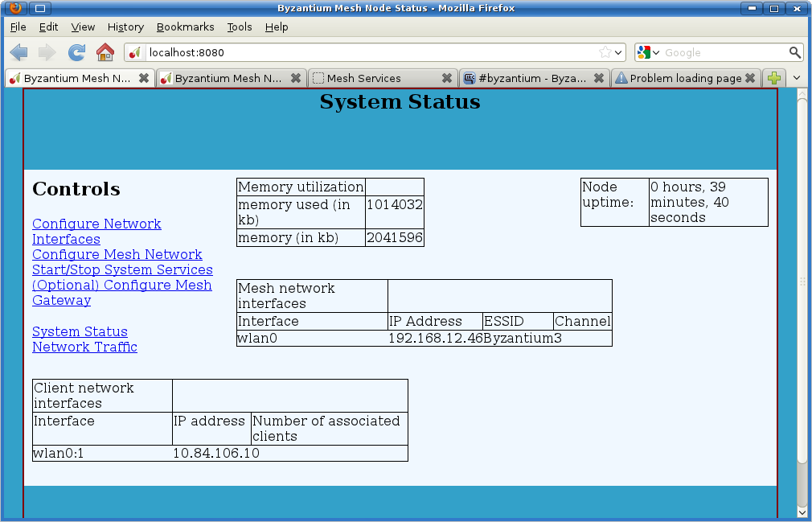Switch to the Mesh Services tab
The image size is (812, 522).
[382, 78]
